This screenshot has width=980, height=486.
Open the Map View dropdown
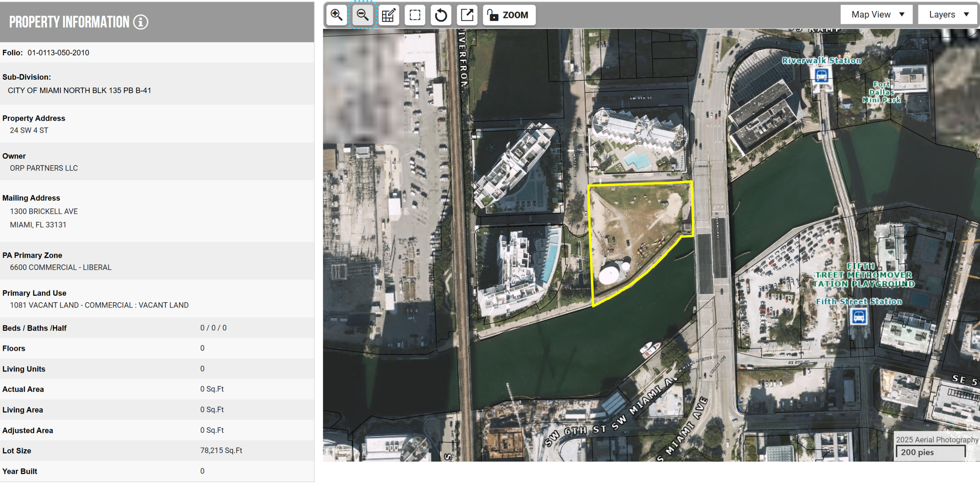tap(876, 15)
